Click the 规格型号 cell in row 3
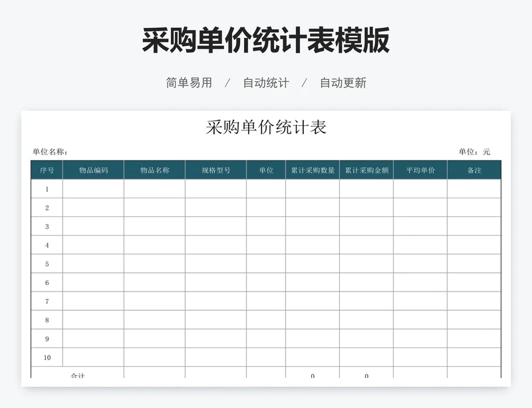This screenshot has height=408, width=532. point(215,226)
